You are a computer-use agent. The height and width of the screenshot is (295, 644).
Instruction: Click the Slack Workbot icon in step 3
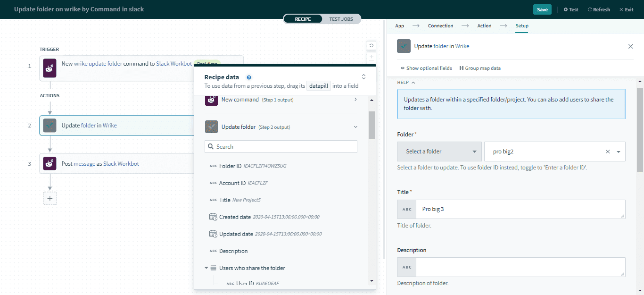coord(50,164)
